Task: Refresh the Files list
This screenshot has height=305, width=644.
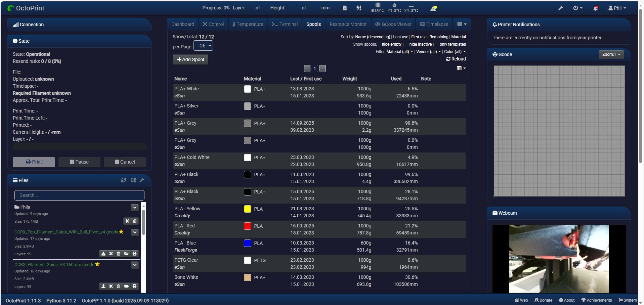Action: pyautogui.click(x=124, y=180)
